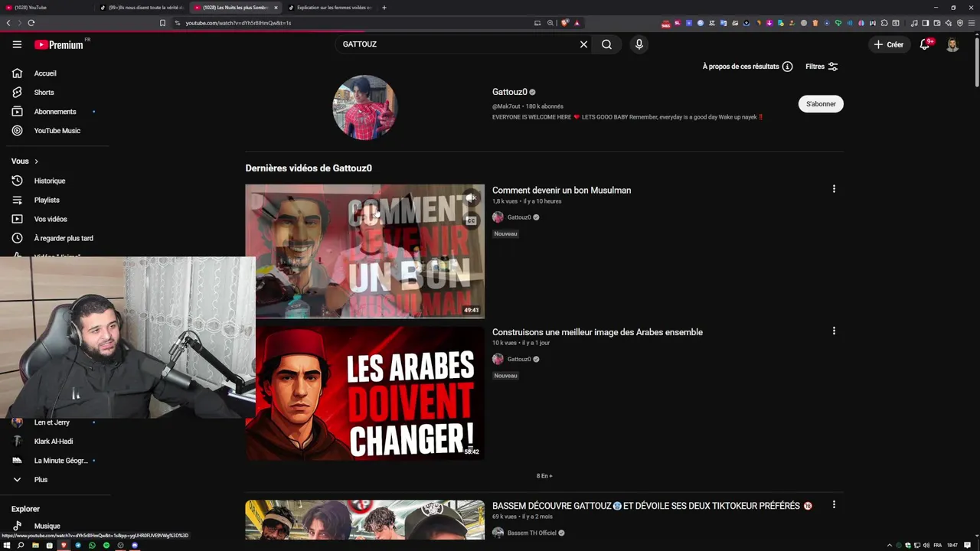Open the Gattouz0 channel avatar
Screen dimensions: 980x551
364,107
